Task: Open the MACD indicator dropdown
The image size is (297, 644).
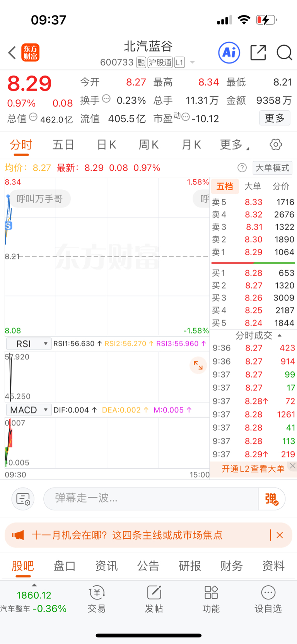Action: [x=29, y=410]
